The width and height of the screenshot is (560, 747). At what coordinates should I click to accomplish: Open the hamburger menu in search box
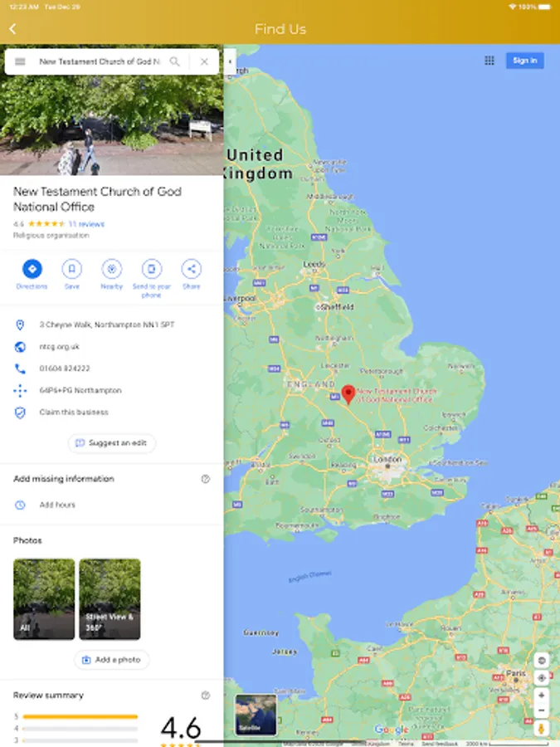(x=20, y=61)
